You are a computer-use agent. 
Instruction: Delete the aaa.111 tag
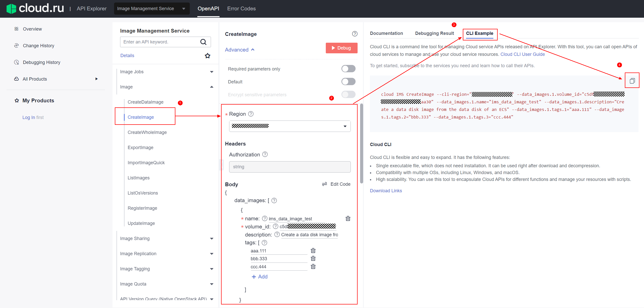[313, 251]
